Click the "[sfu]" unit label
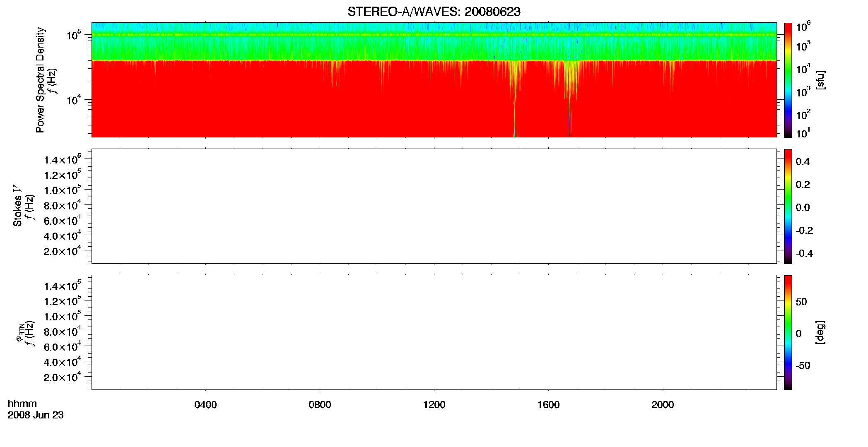 point(820,80)
